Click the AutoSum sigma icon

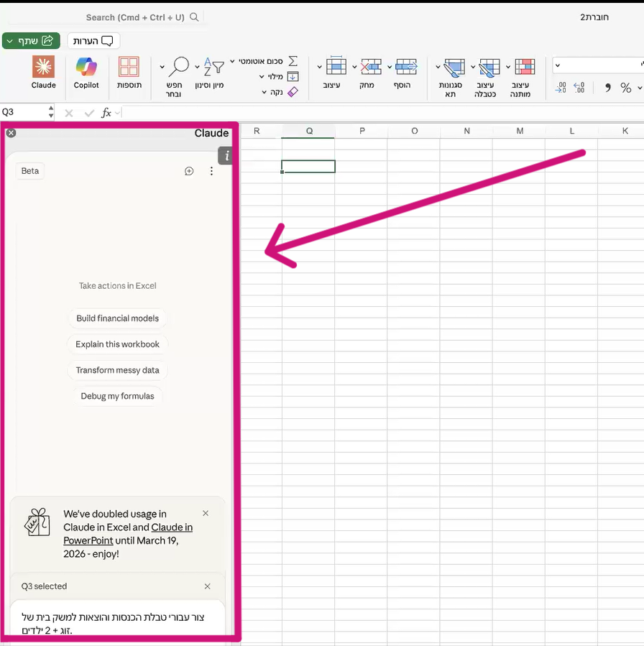click(x=293, y=61)
